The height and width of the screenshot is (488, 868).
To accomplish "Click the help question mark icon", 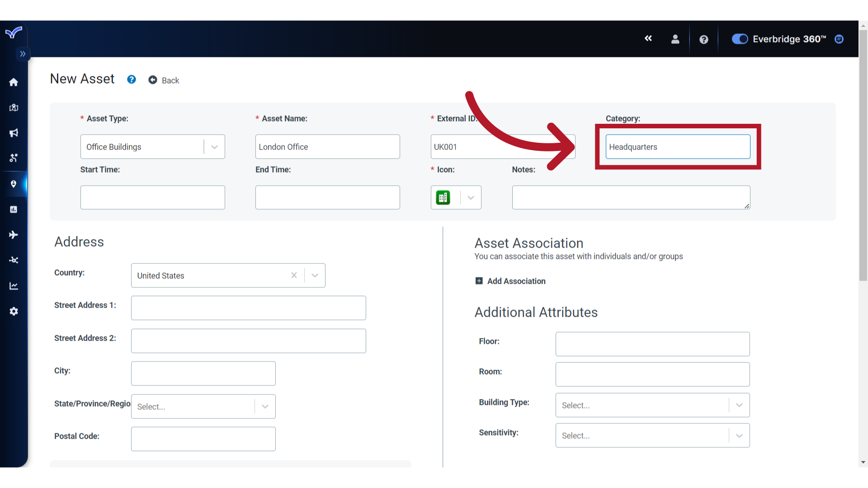I will pos(704,39).
